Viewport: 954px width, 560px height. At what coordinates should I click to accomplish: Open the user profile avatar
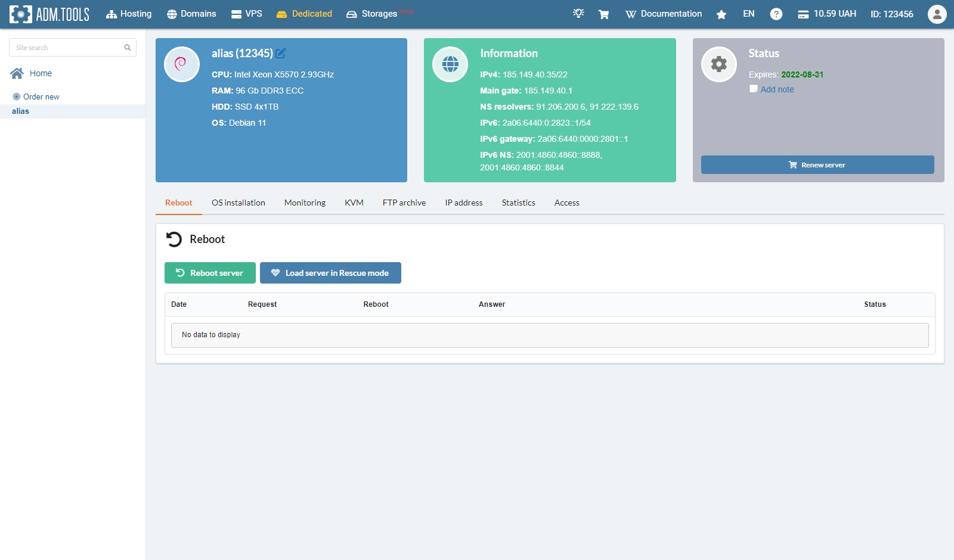tap(937, 14)
